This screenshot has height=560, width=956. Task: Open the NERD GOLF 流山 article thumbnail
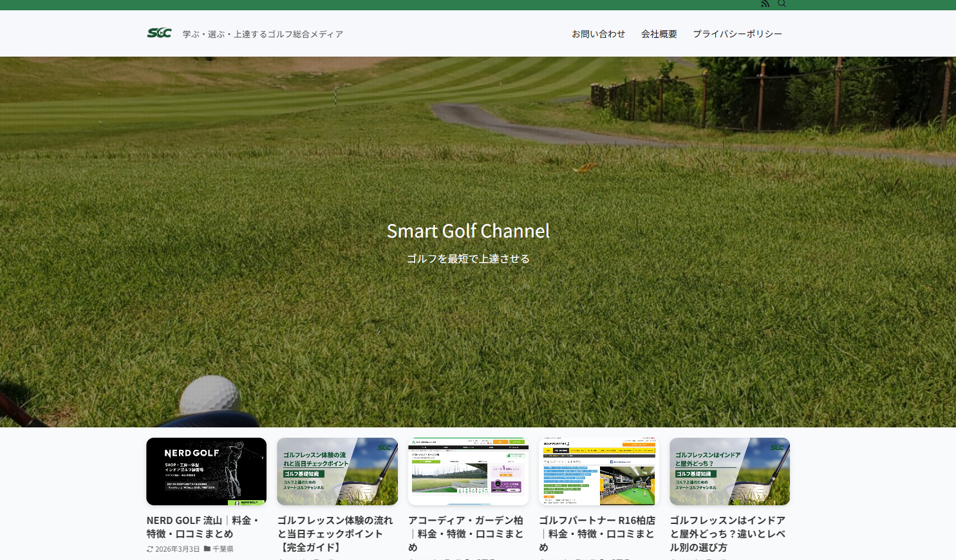click(x=206, y=471)
